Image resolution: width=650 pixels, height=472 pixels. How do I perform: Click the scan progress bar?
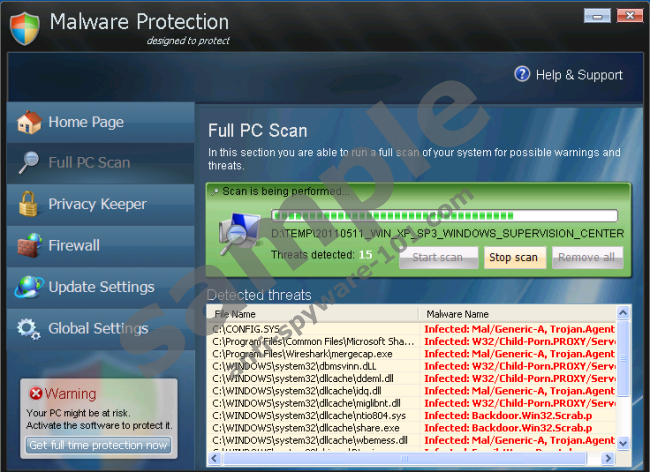click(x=444, y=215)
